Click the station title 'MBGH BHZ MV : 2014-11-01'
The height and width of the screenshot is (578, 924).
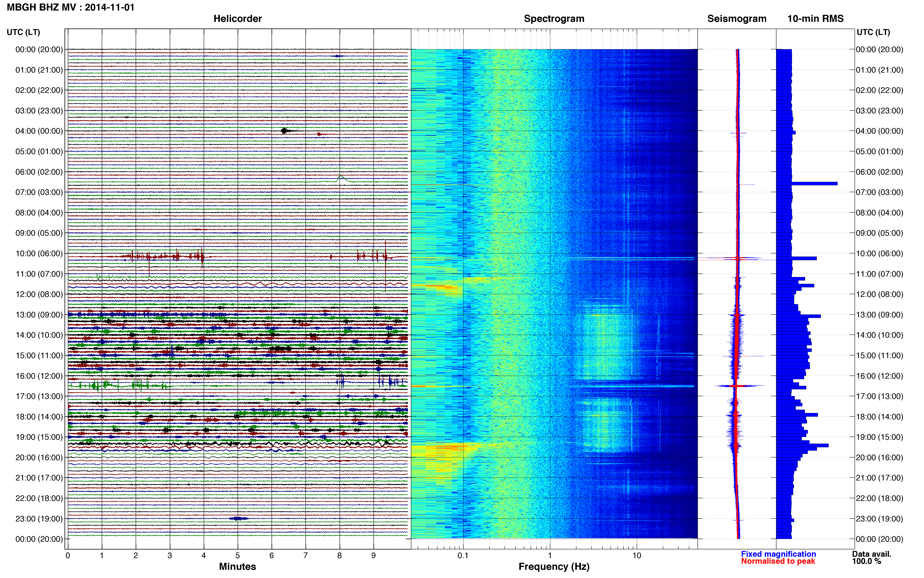click(x=71, y=7)
